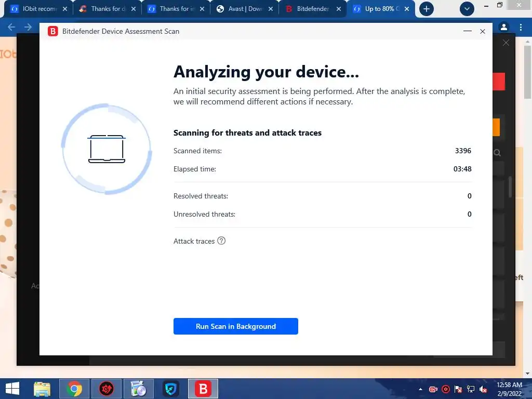532x399 pixels.
Task: Open Bitdefender from the taskbar
Action: [203, 389]
